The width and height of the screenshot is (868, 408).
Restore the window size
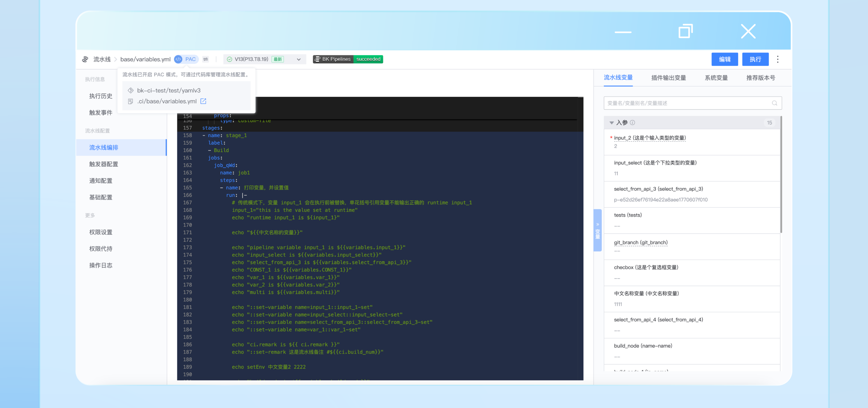(685, 31)
